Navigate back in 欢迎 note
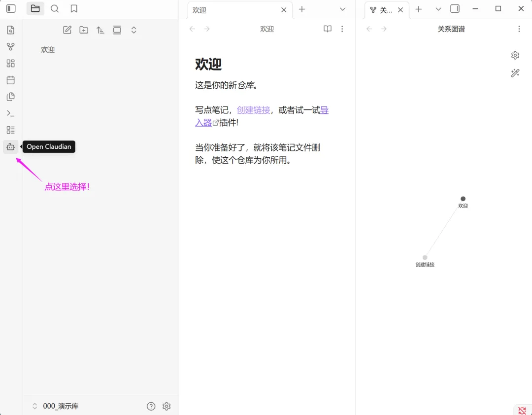The width and height of the screenshot is (532, 415). (193, 29)
